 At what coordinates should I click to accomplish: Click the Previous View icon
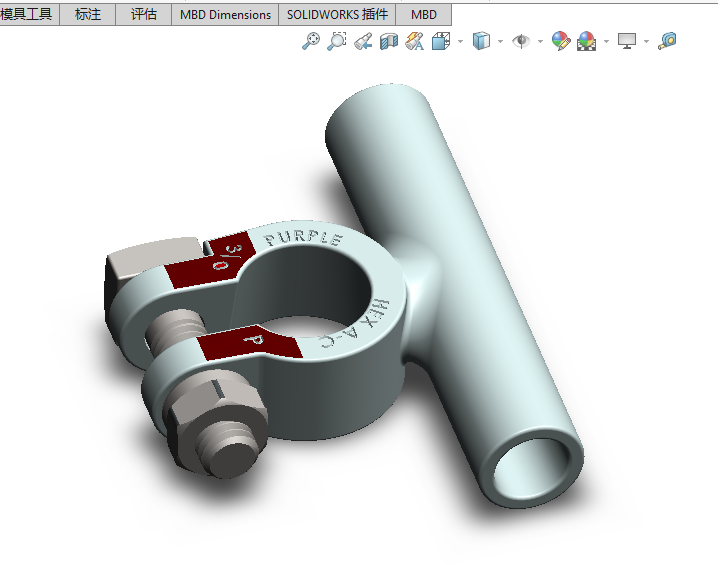click(x=363, y=41)
